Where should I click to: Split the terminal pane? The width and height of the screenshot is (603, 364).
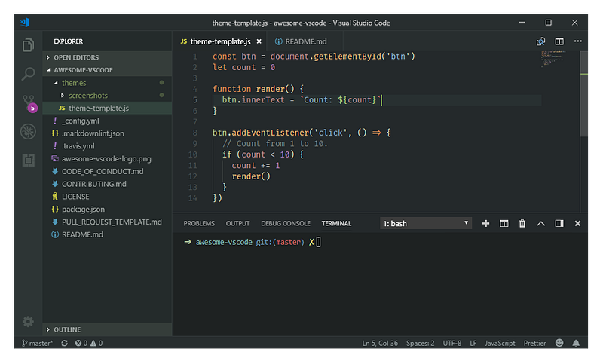(x=504, y=223)
